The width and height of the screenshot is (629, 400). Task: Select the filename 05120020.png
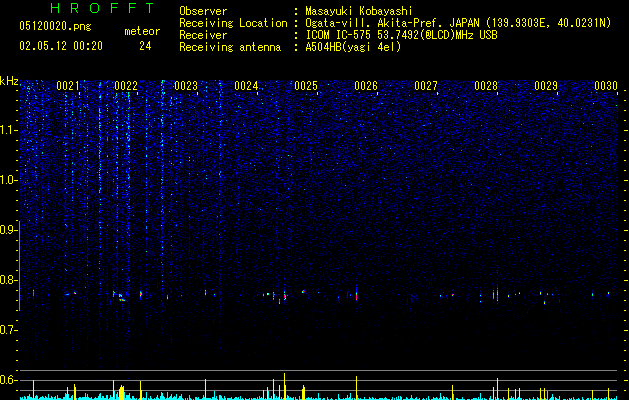click(x=55, y=26)
